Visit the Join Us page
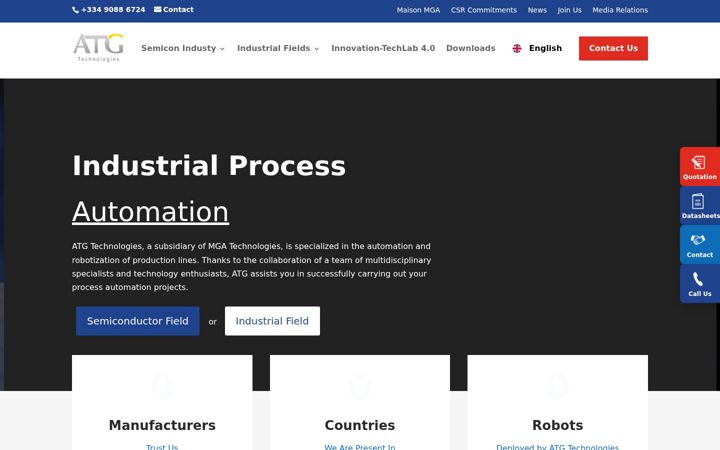 pos(569,10)
